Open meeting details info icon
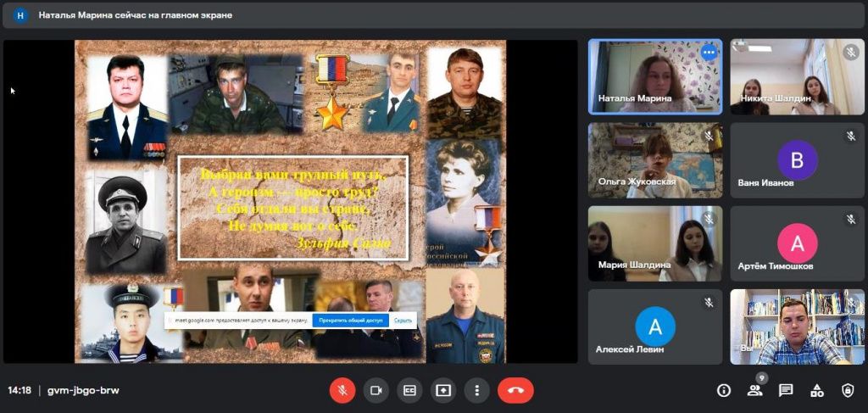 pos(724,390)
